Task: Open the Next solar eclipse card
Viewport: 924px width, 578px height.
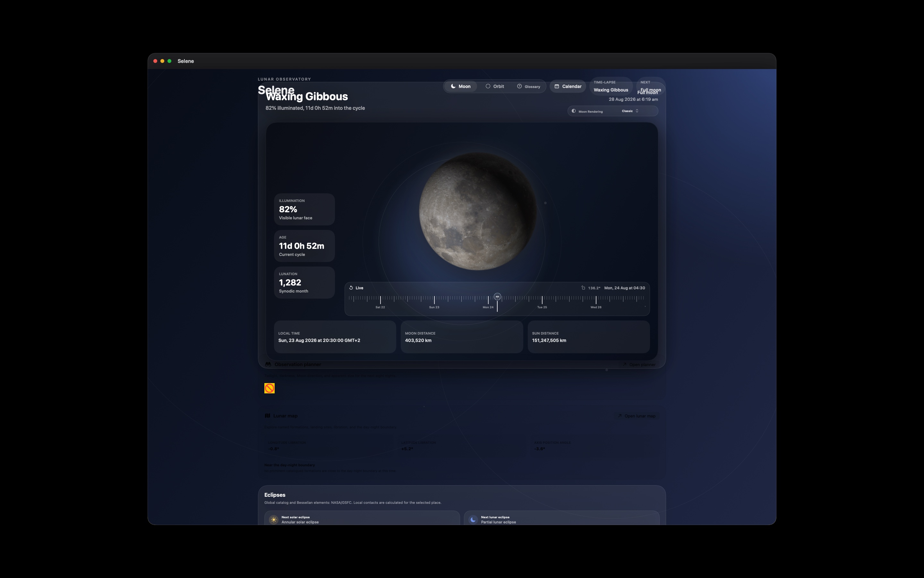Action: (x=362, y=518)
